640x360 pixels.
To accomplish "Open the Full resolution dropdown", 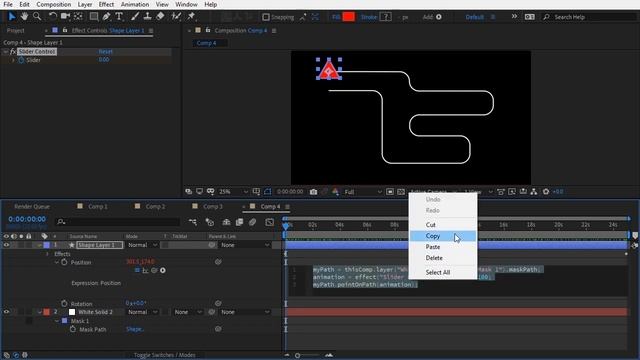I will (363, 191).
